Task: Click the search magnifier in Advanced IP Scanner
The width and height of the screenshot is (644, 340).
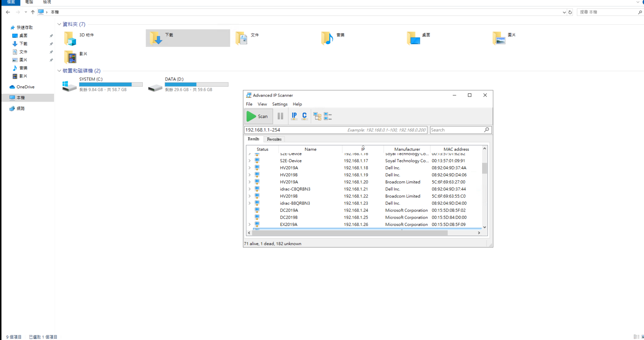Action: (486, 130)
